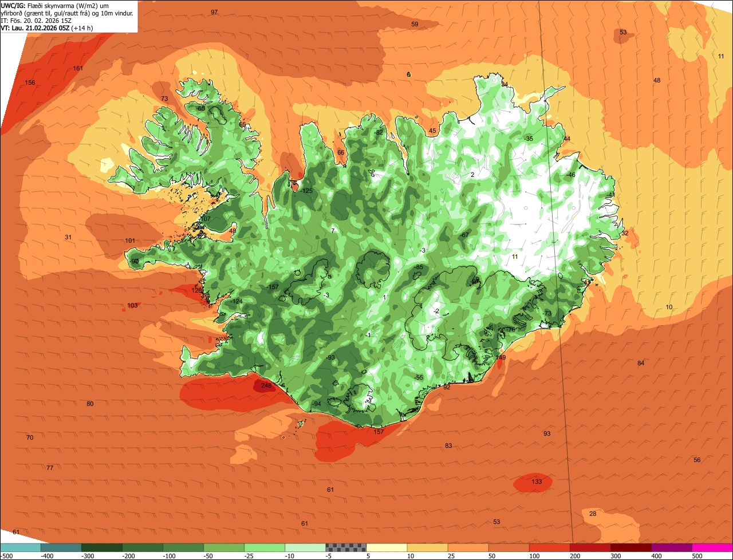Click the legend swatch between -500 and -400

coord(20,547)
